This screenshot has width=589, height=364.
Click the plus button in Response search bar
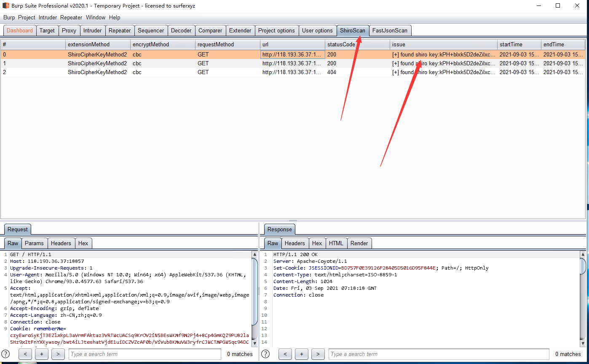click(x=302, y=354)
